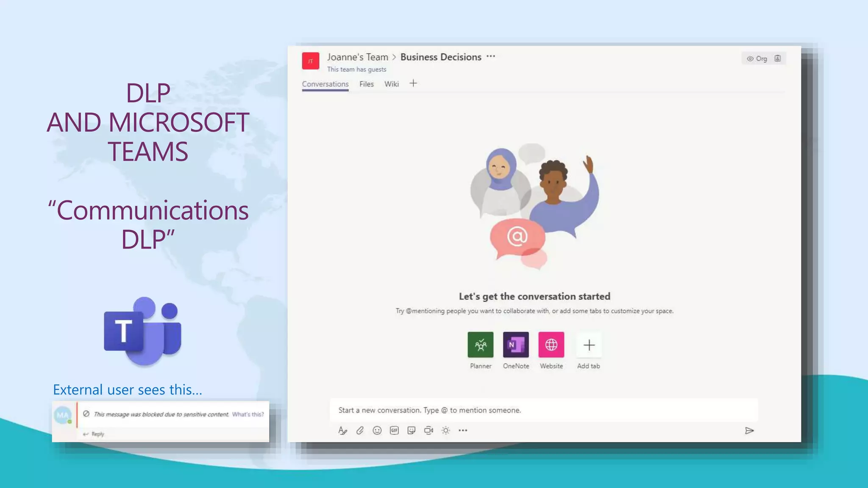Send the message with the arrow icon
Image resolution: width=868 pixels, height=488 pixels.
(x=749, y=431)
